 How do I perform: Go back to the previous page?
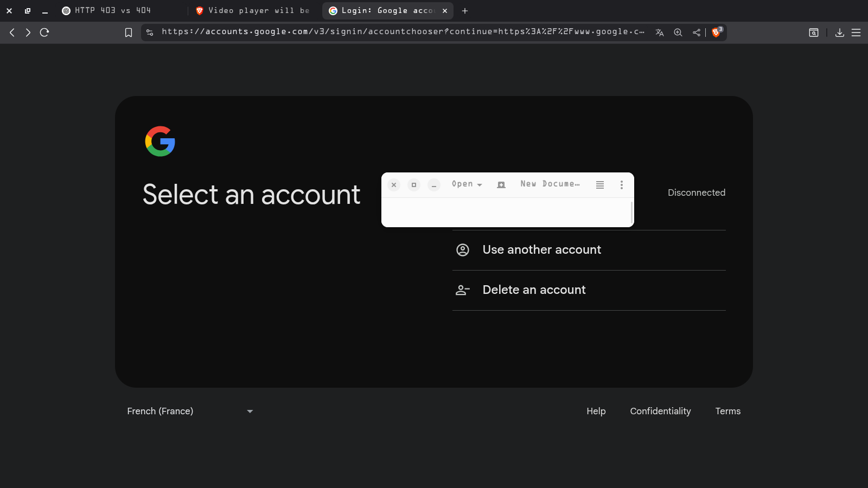(x=12, y=33)
